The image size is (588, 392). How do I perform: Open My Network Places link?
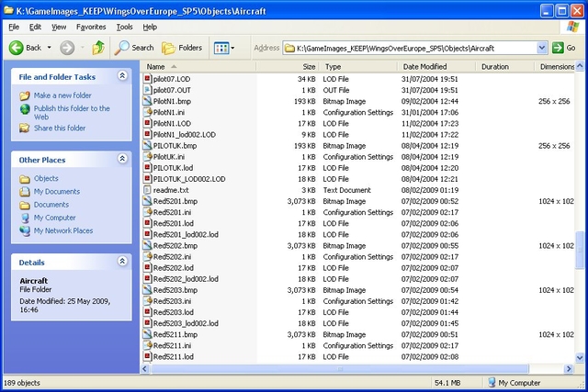63,230
